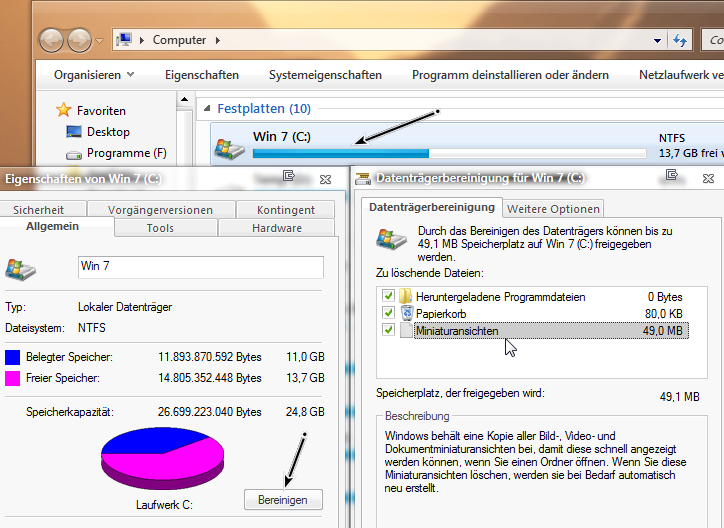This screenshot has height=528, width=724.
Task: Select the Win 7 (C:) drive icon
Action: coord(229,148)
